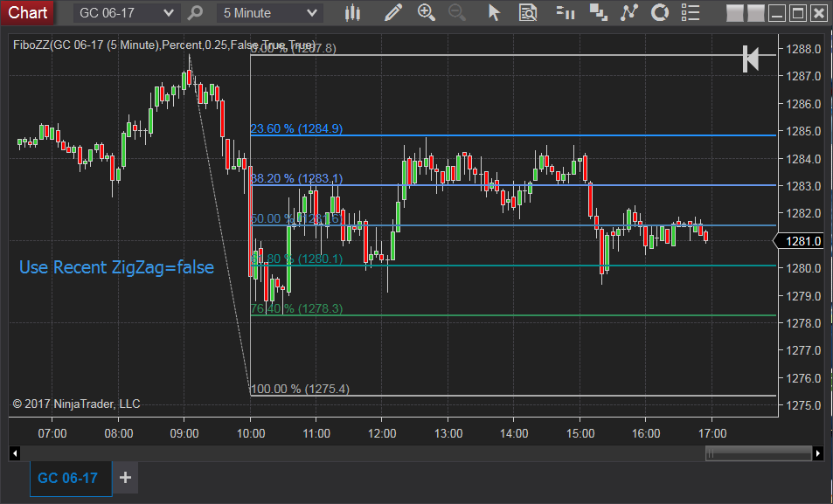This screenshot has height=504, width=833.
Task: Click the 1288.0 price axis label
Action: (803, 50)
